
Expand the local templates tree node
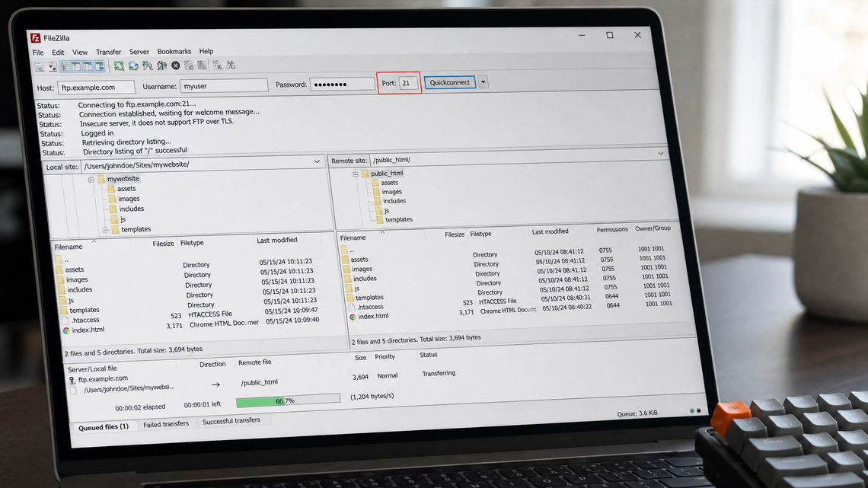105,230
